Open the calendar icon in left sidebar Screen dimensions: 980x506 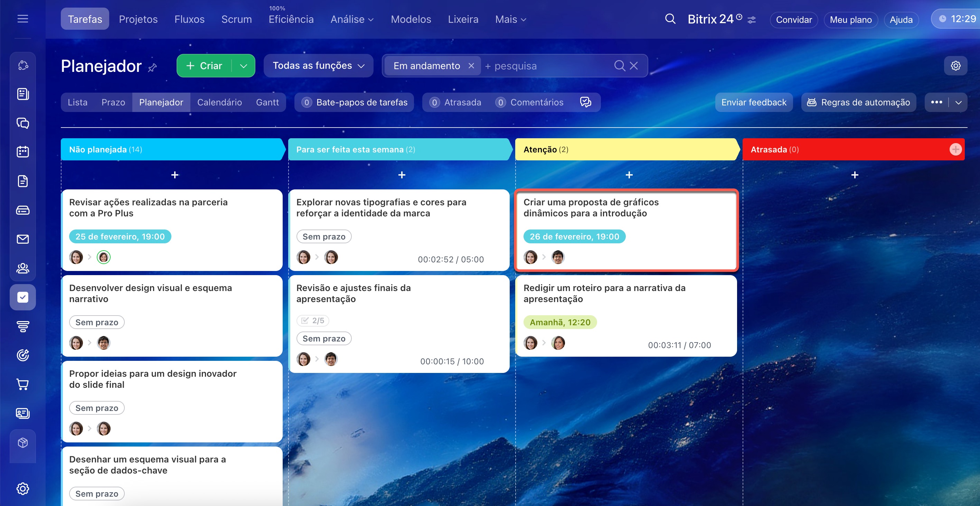(x=23, y=152)
